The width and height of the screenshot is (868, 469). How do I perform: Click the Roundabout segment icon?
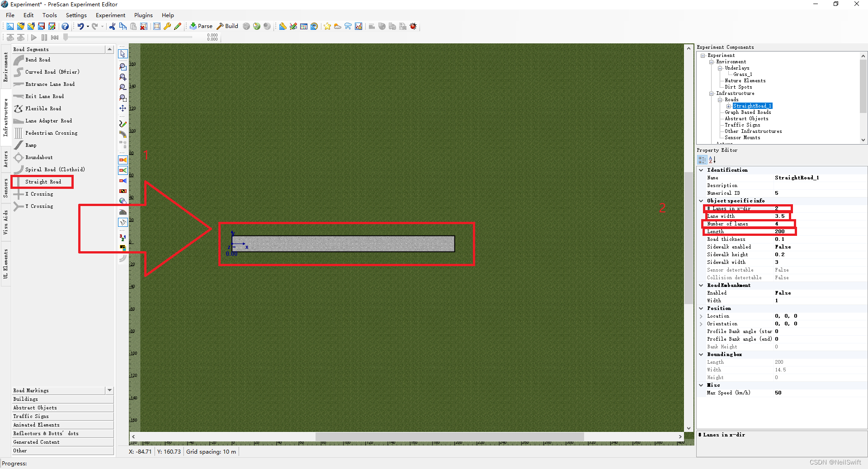19,157
